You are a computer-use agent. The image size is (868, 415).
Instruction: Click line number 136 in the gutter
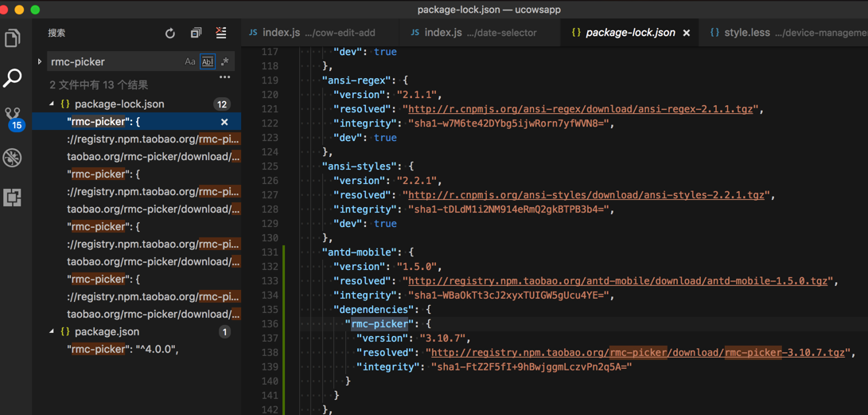270,324
